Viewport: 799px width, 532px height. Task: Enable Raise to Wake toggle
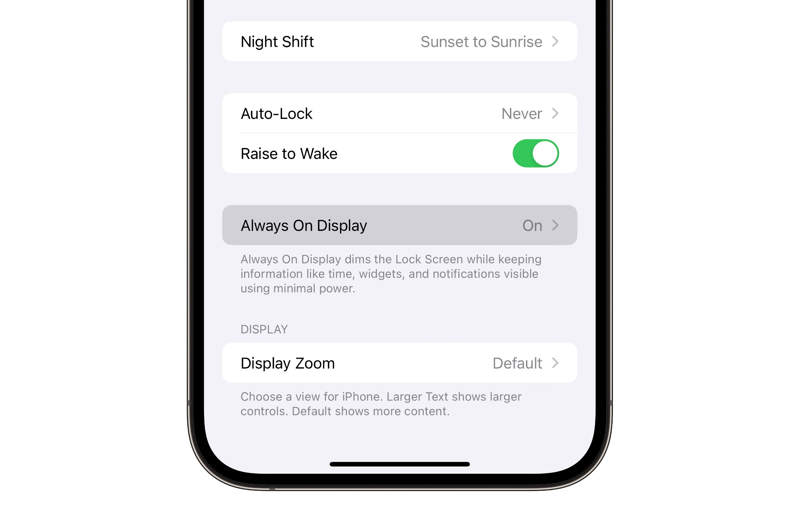click(x=536, y=153)
